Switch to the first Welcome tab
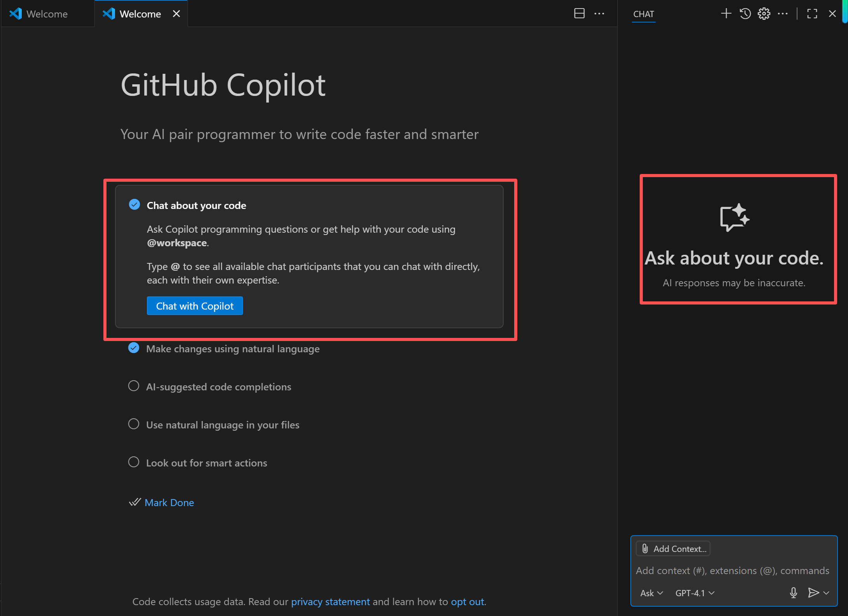Screen dimensions: 848x616 point(47,14)
